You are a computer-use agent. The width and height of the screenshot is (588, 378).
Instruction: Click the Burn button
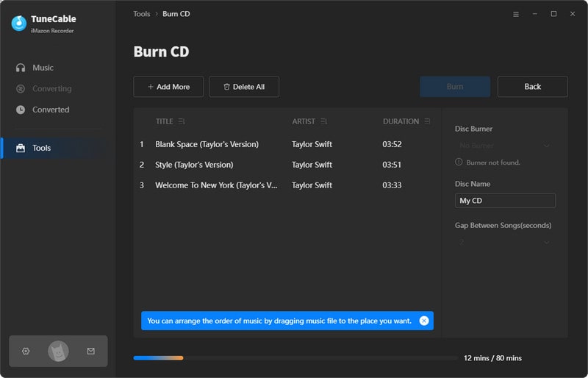[455, 87]
